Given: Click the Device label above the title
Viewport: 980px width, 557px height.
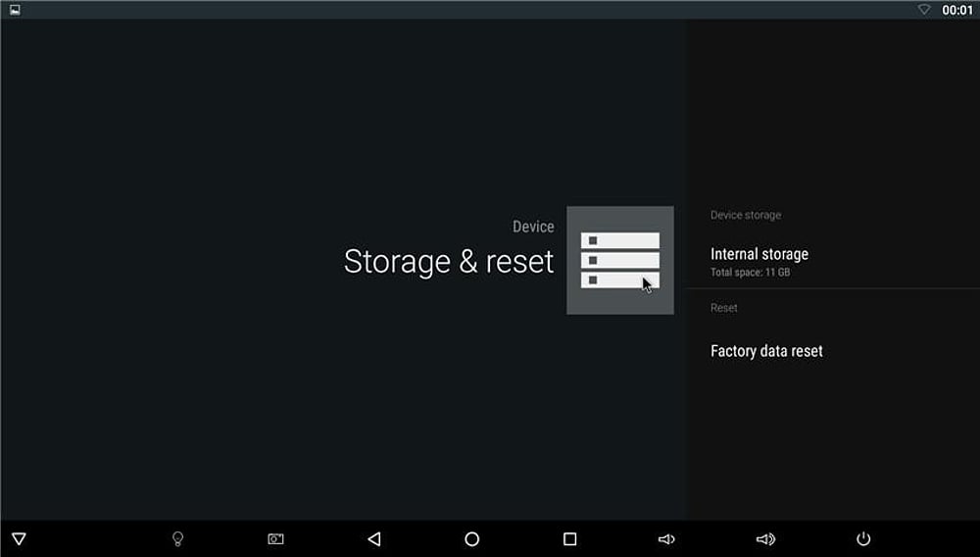Looking at the screenshot, I should (533, 227).
